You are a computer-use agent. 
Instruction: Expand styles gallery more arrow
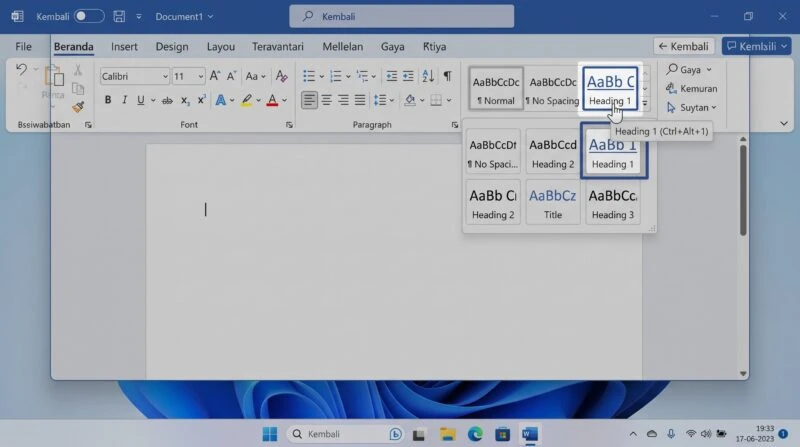coord(645,103)
